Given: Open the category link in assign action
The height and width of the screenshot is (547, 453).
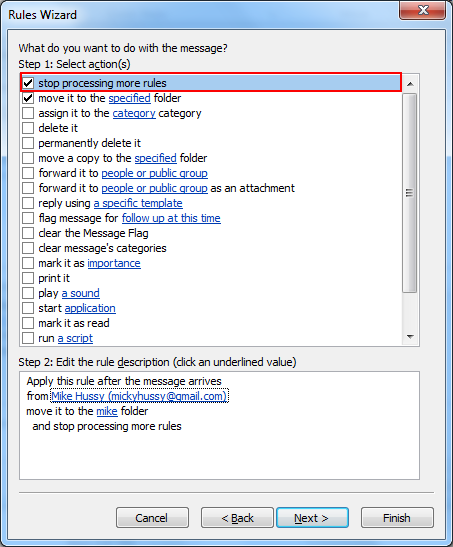Looking at the screenshot, I should (134, 113).
